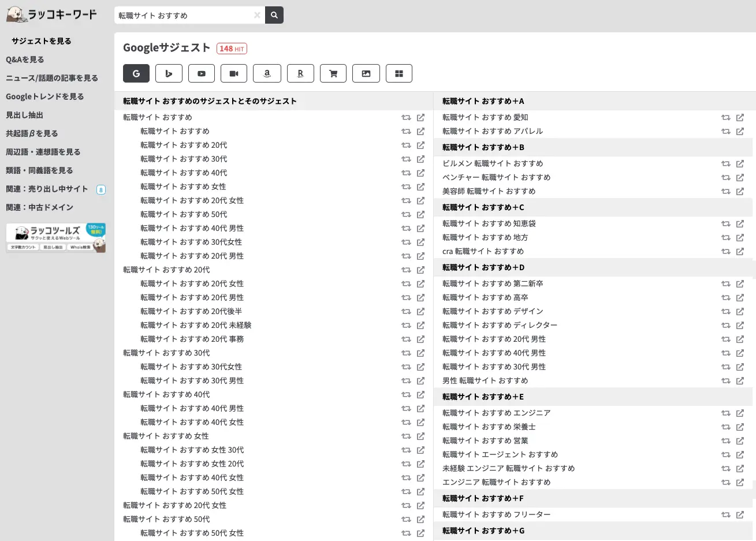Select the Google suggest source icon
The image size is (756, 541).
pyautogui.click(x=136, y=73)
